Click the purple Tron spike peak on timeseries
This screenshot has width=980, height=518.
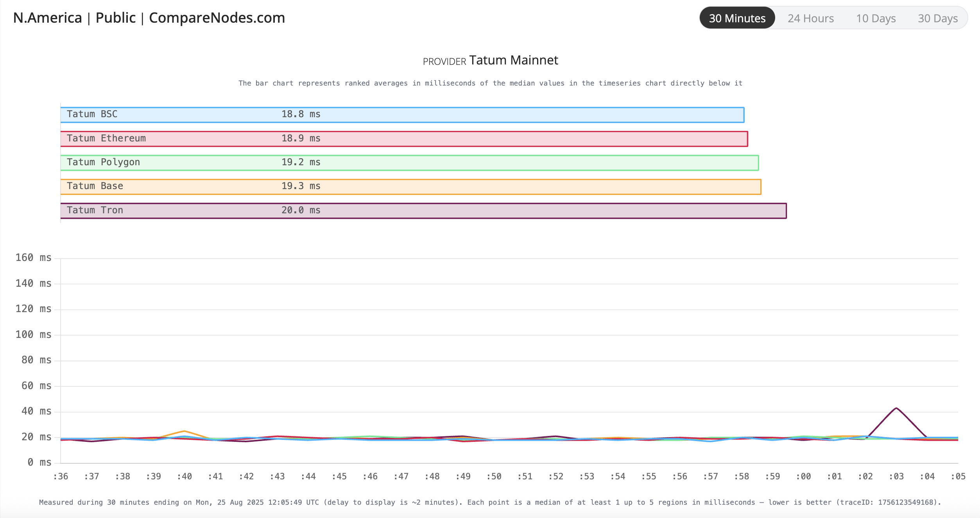(x=896, y=408)
